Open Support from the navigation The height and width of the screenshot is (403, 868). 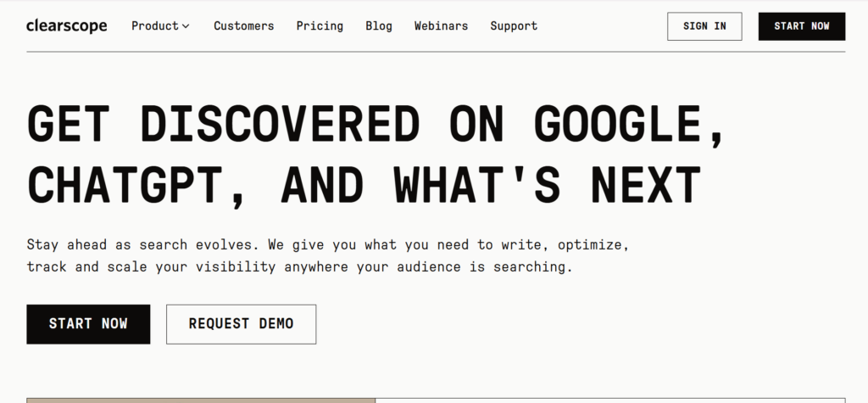[x=514, y=26]
